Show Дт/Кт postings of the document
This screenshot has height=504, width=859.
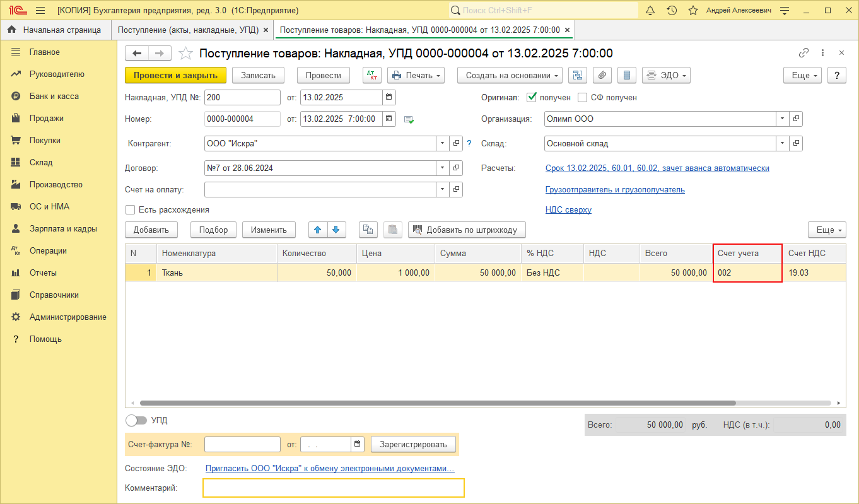tap(372, 75)
